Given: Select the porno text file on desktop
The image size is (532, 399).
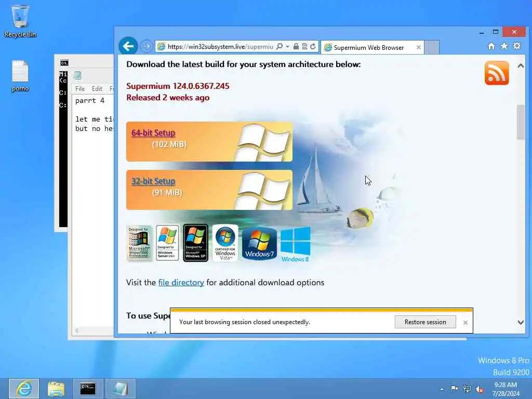Looking at the screenshot, I should (x=20, y=76).
